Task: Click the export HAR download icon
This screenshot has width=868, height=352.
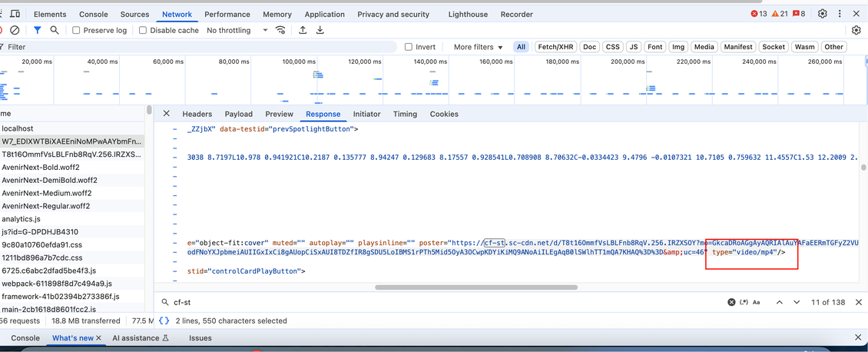Action: coord(320,30)
